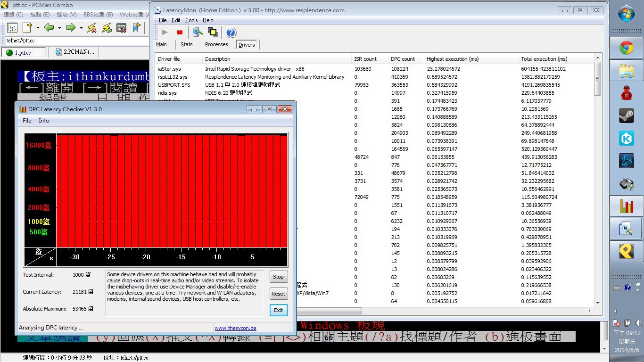Show hidden tray icons arrow
The width and height of the screenshot is (644, 362).
pos(616,311)
